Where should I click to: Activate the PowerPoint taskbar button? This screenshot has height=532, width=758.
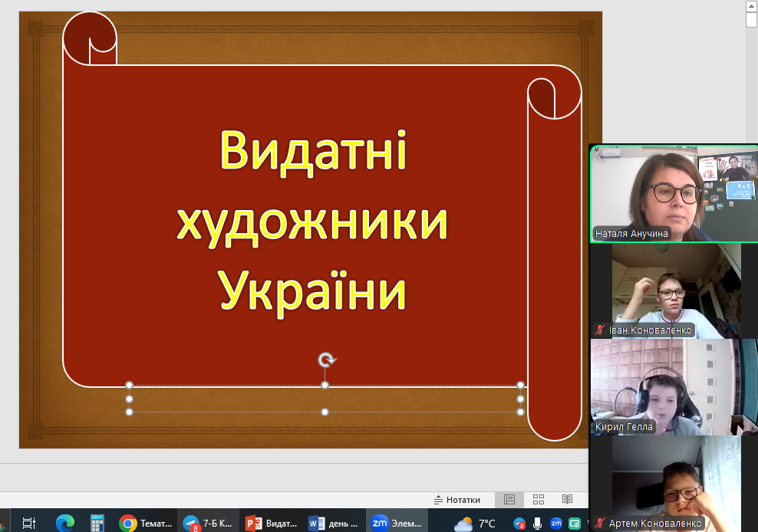[270, 524]
